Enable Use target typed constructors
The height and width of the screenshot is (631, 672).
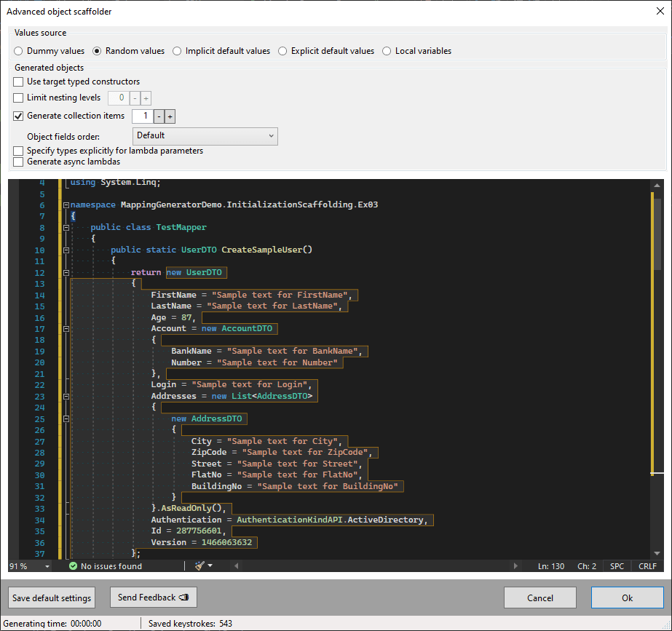click(17, 82)
